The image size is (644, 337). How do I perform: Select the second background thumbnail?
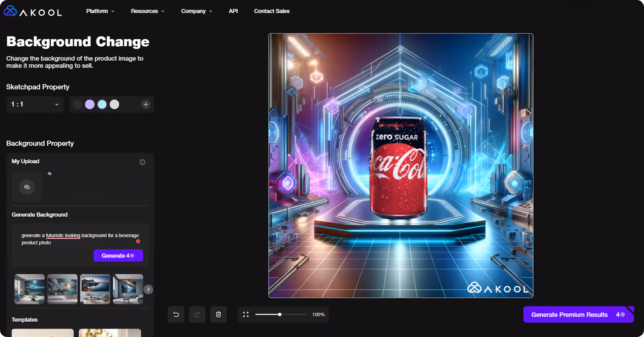62,289
